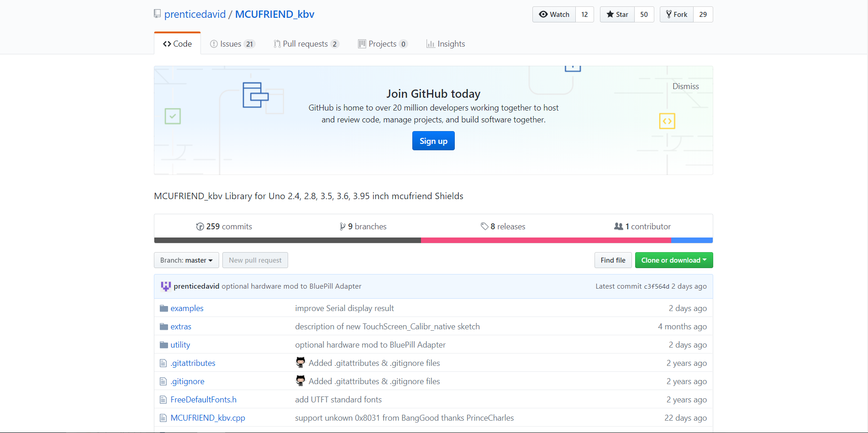Screen dimensions: 868x433
Task: Click Octocat avatar in .gitattributes row
Action: pyautogui.click(x=300, y=363)
